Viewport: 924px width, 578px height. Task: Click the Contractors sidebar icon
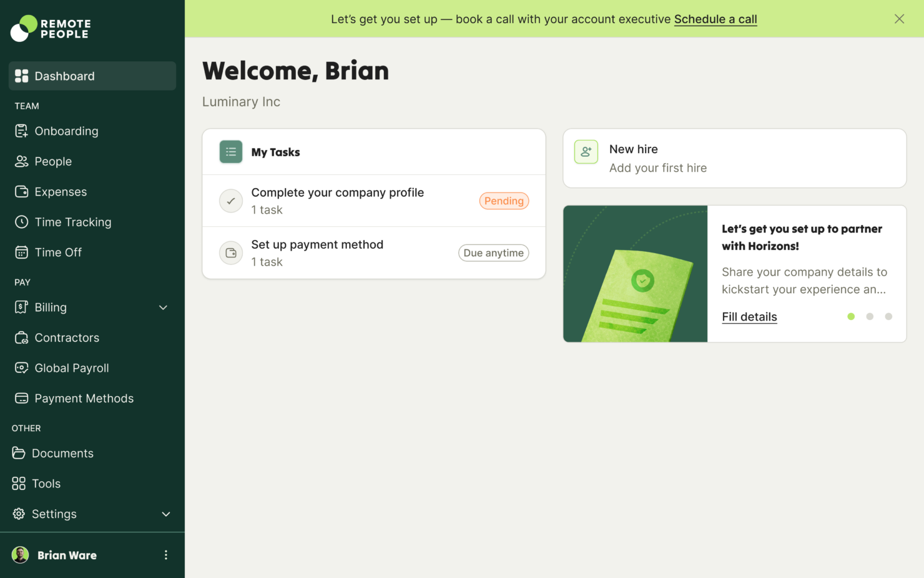[x=21, y=337]
